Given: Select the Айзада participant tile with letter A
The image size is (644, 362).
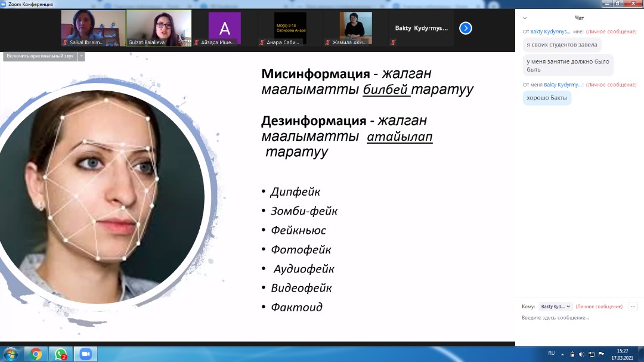Looking at the screenshot, I should pos(224,28).
